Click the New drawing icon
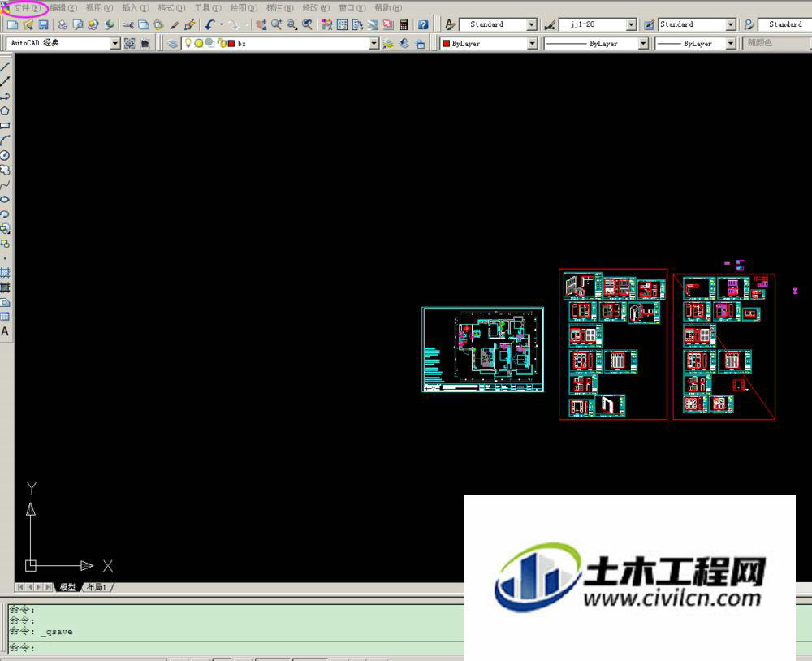Image resolution: width=812 pixels, height=661 pixels. point(13,24)
